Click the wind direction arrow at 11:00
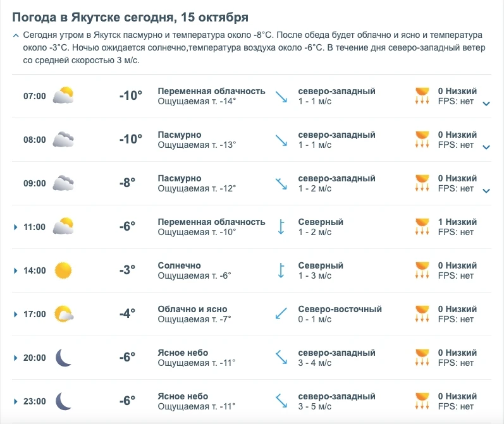This screenshot has height=424, width=504. click(x=281, y=227)
